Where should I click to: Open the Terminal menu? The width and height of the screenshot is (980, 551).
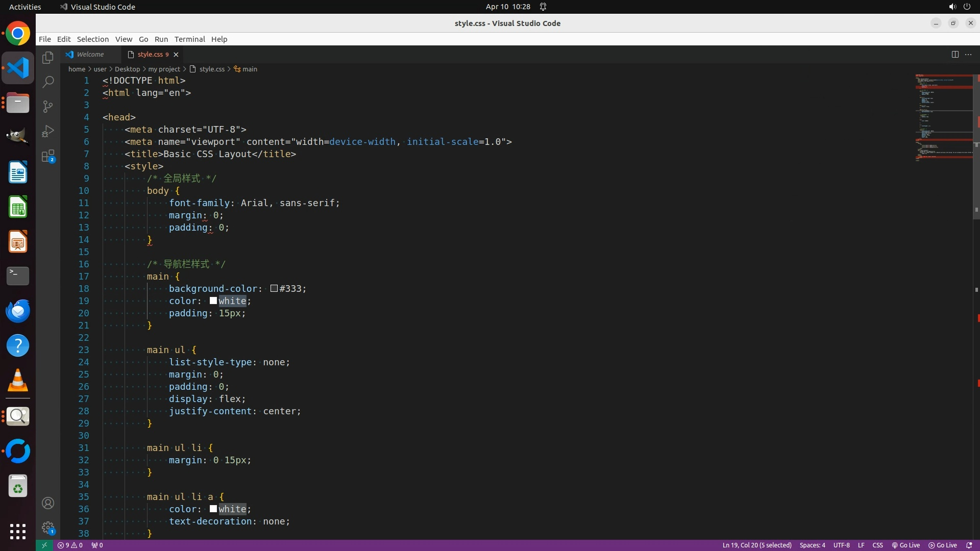click(189, 39)
